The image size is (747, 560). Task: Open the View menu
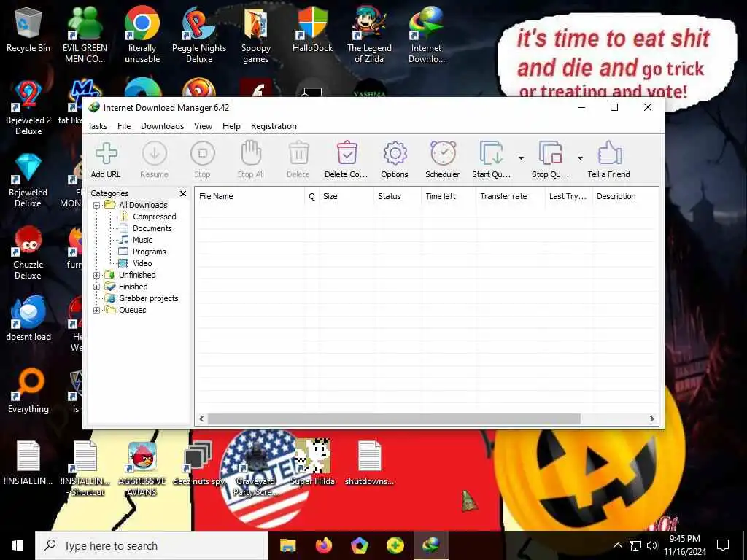(x=203, y=126)
